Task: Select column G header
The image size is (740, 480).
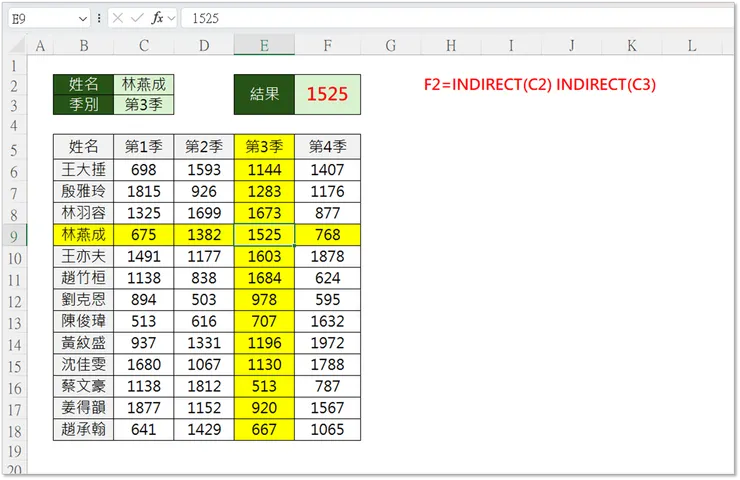Action: [x=391, y=46]
